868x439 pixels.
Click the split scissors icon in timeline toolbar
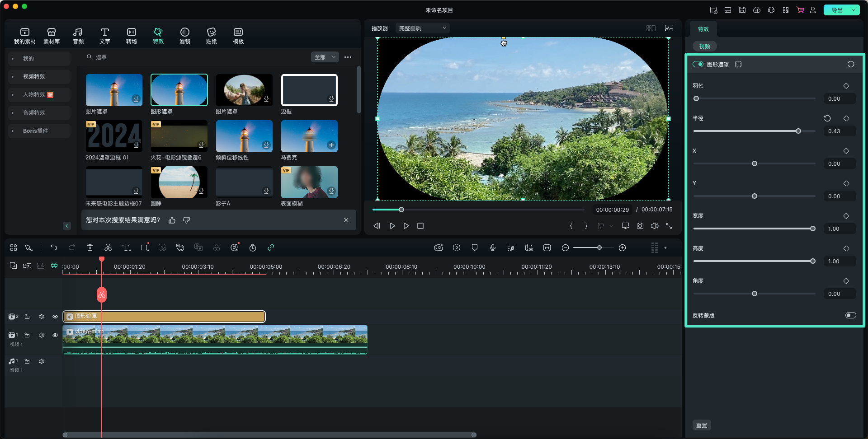click(x=108, y=248)
